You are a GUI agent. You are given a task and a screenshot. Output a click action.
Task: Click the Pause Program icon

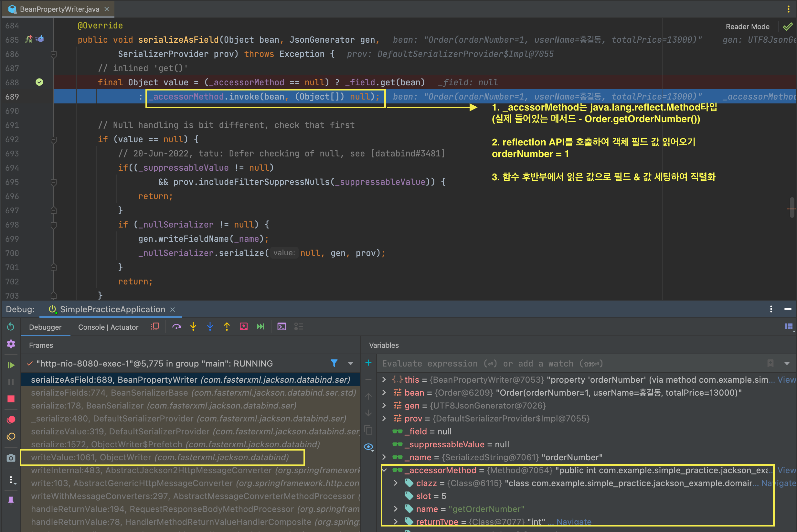[11, 382]
